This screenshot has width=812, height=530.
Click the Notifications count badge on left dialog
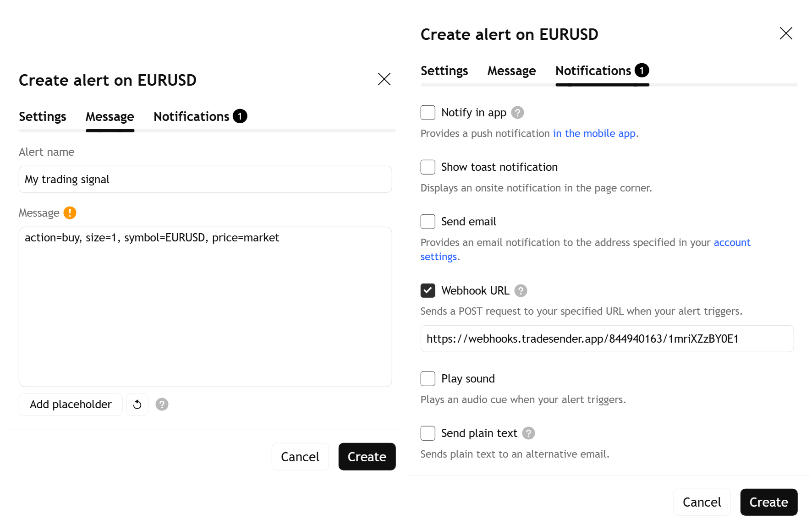pos(240,116)
